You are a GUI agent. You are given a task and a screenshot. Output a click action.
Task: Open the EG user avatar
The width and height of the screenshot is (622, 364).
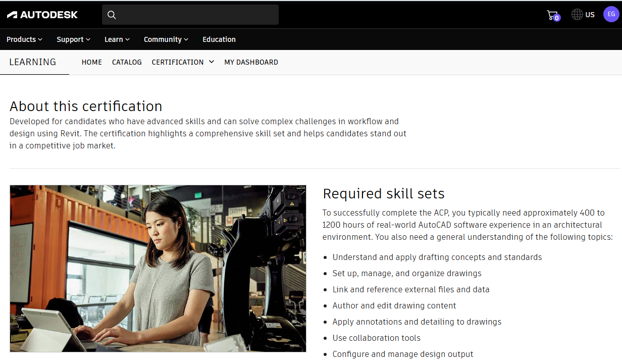(x=611, y=14)
